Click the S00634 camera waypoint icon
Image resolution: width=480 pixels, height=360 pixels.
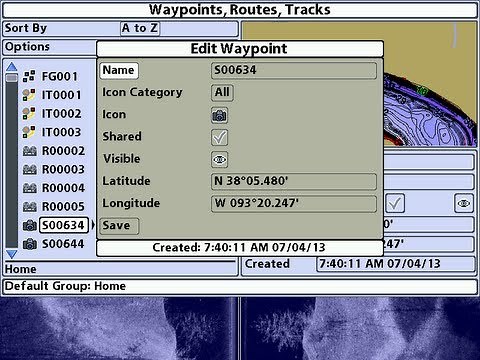pyautogui.click(x=29, y=225)
